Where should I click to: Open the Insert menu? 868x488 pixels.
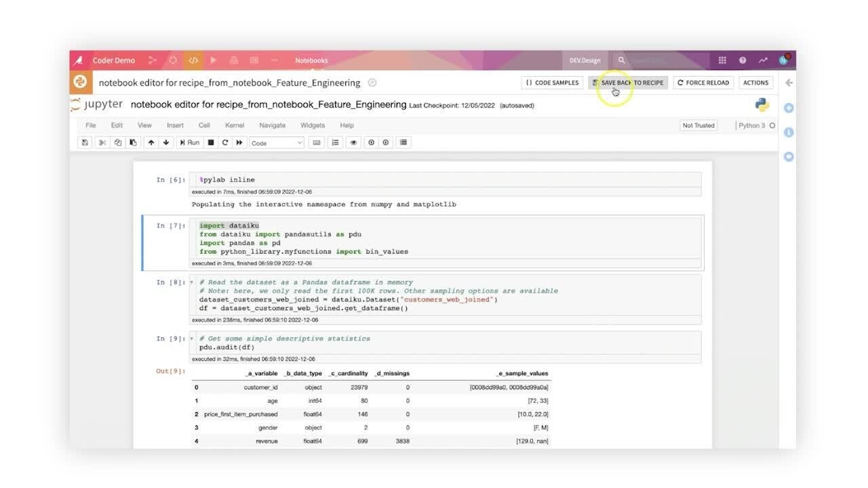[175, 125]
